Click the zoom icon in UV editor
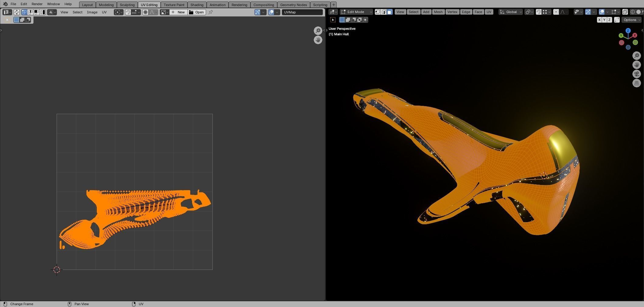The height and width of the screenshot is (307, 644). click(x=318, y=30)
